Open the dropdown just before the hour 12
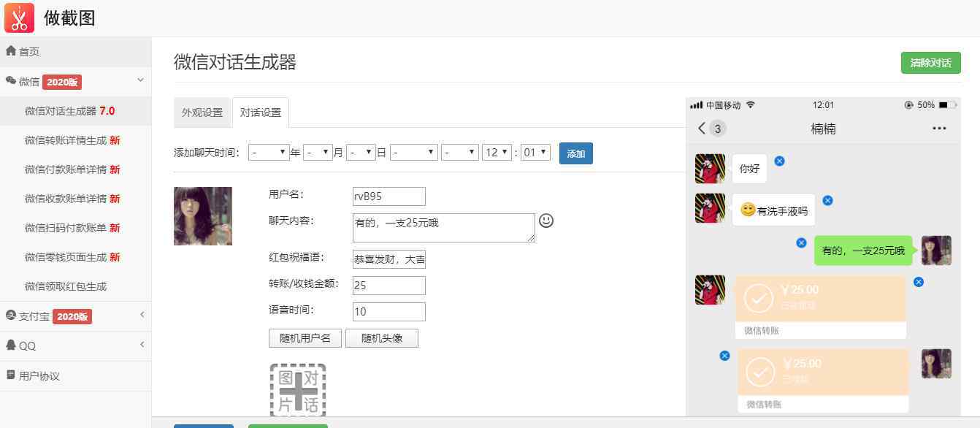The height and width of the screenshot is (428, 980). coord(460,153)
